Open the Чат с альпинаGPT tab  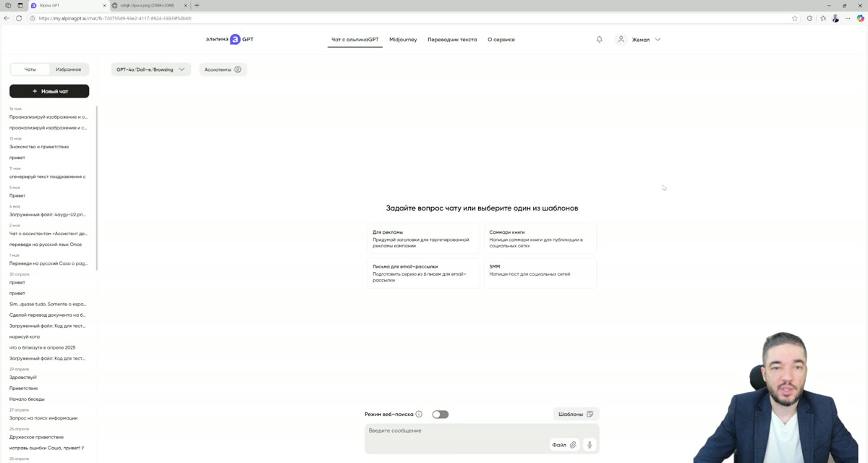(x=355, y=40)
